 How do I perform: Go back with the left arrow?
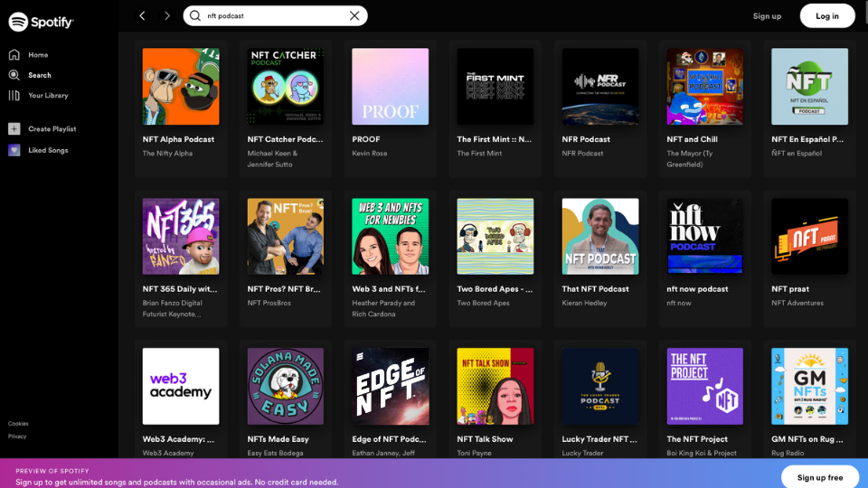[142, 15]
